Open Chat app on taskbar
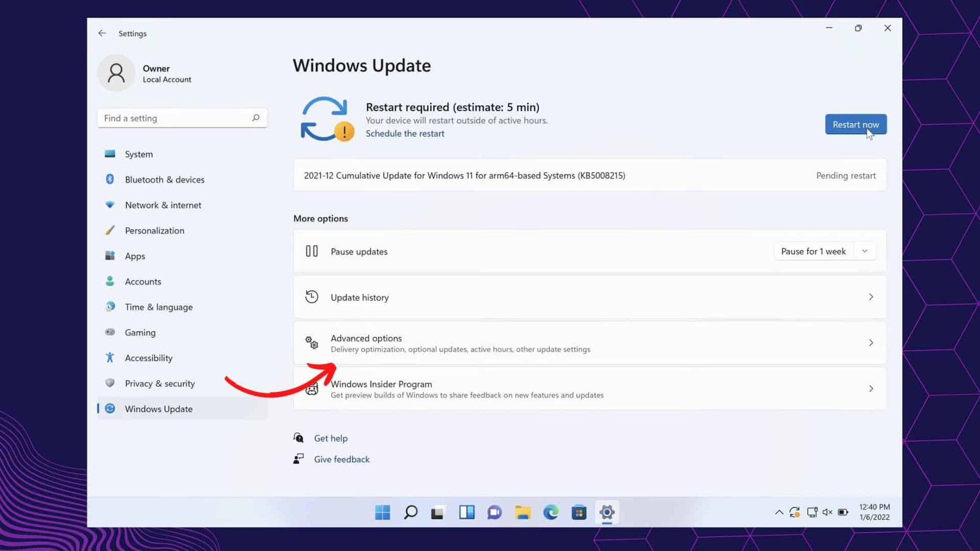980x551 pixels. (494, 512)
